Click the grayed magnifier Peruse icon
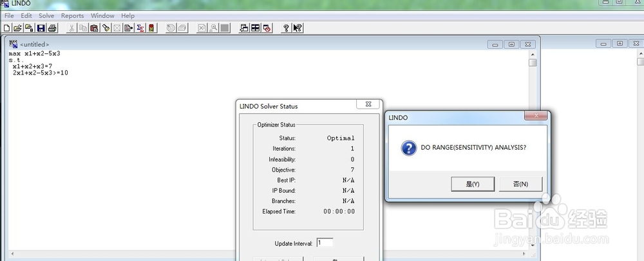This screenshot has height=261, width=644. [x=213, y=28]
